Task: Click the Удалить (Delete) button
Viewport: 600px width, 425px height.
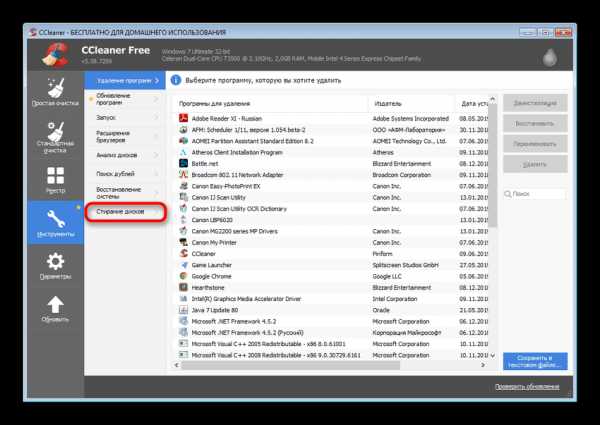Action: [535, 164]
